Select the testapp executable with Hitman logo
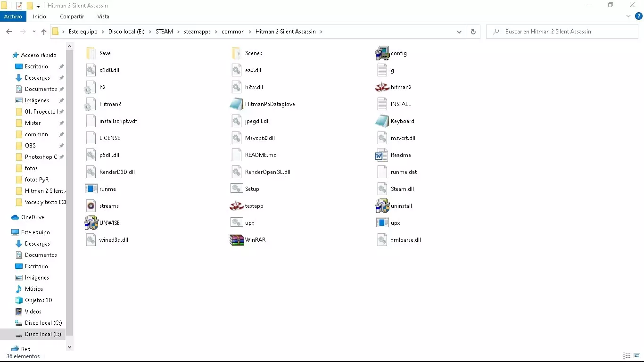 [247, 206]
